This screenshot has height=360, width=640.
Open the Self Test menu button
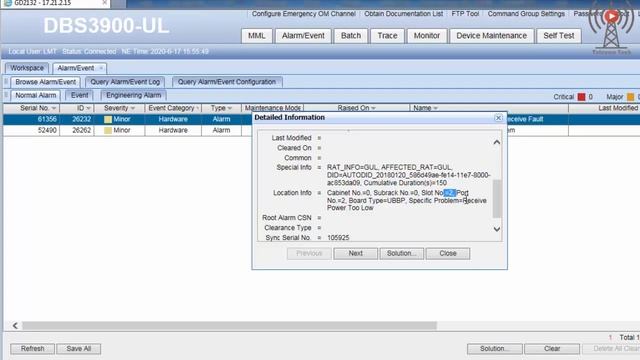(558, 36)
